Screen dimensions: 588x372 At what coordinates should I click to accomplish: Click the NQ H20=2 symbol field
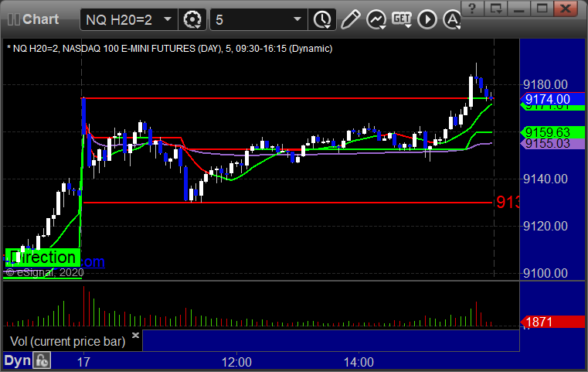click(129, 19)
